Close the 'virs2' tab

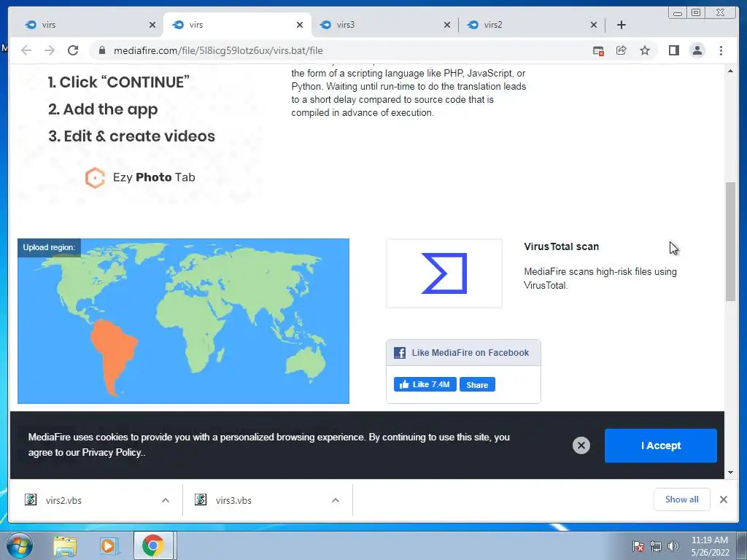coord(594,25)
